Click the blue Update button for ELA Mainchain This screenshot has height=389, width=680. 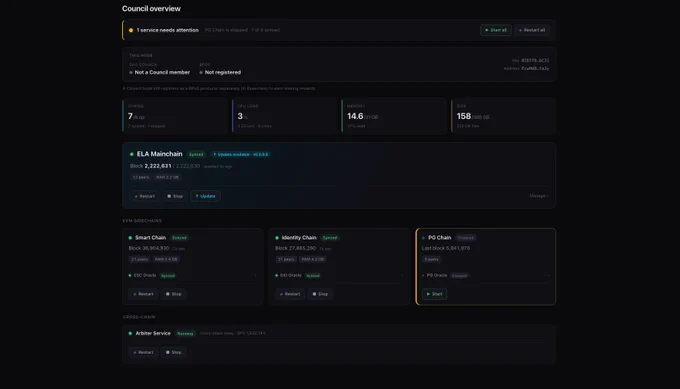[x=206, y=196]
